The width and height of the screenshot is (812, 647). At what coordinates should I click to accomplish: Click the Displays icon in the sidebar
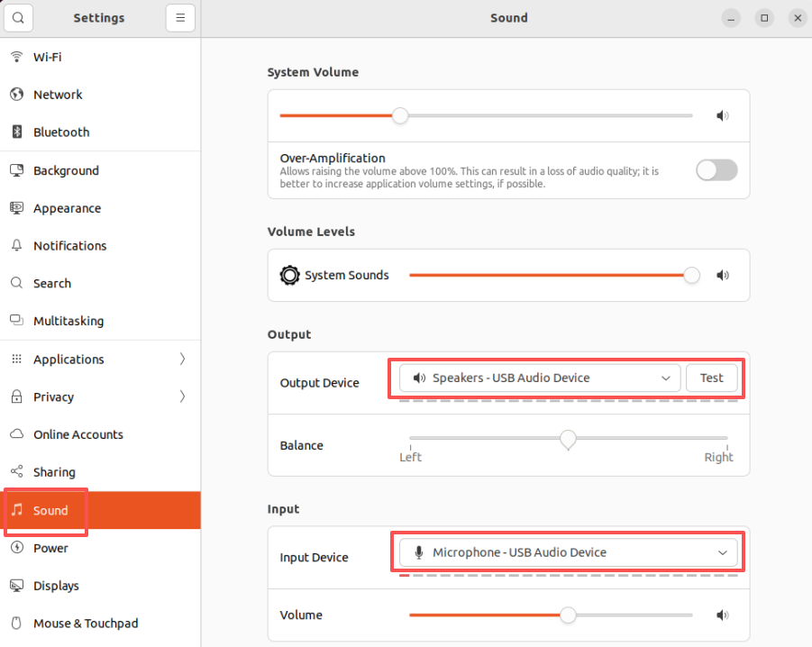[16, 586]
